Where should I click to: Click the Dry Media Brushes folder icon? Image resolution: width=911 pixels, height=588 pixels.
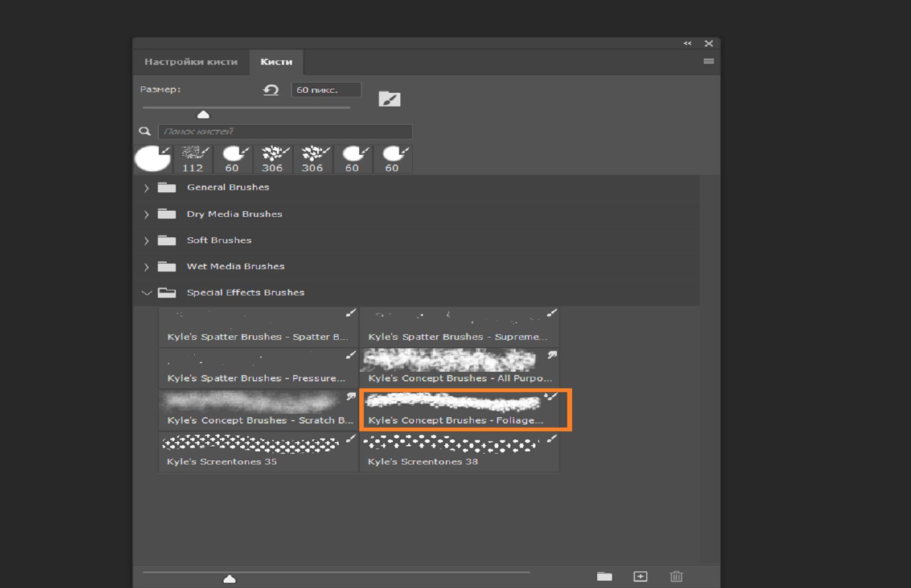coord(167,214)
